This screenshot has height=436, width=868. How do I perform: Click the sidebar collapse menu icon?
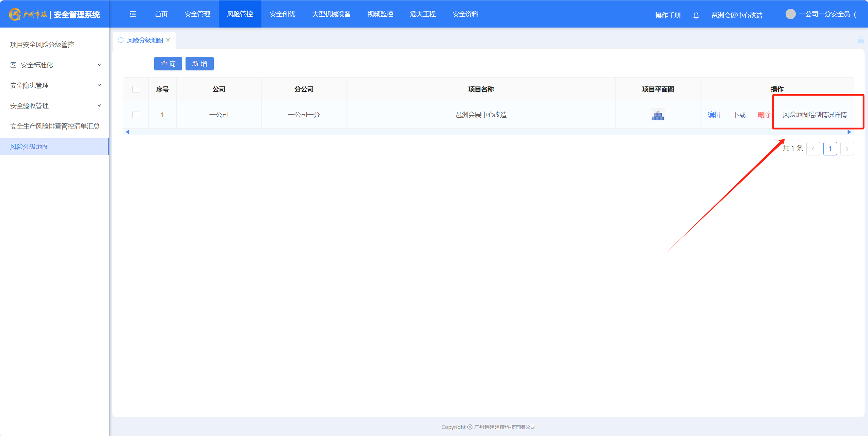(x=133, y=14)
